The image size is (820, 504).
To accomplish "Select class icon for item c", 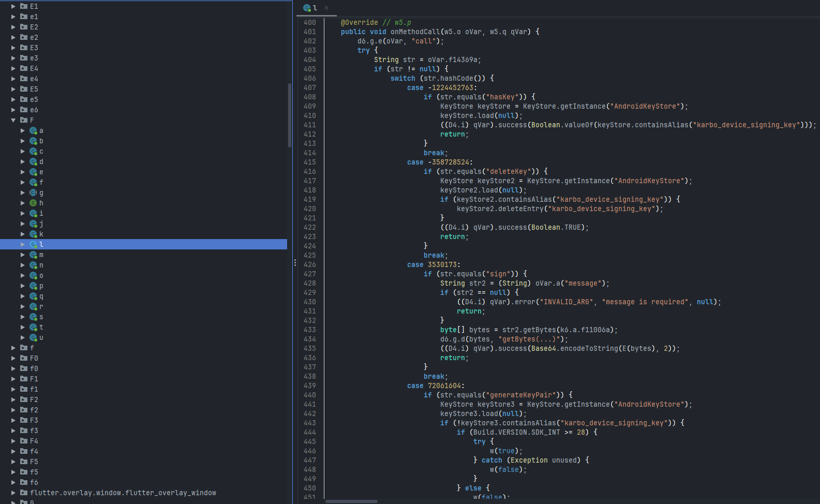I will pyautogui.click(x=33, y=151).
